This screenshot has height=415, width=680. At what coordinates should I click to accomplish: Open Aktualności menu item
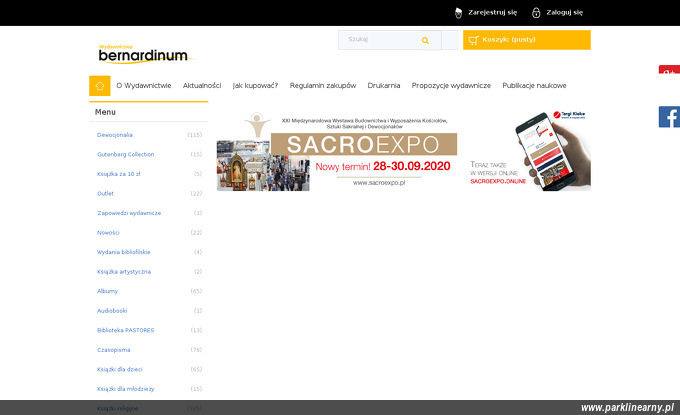point(202,86)
